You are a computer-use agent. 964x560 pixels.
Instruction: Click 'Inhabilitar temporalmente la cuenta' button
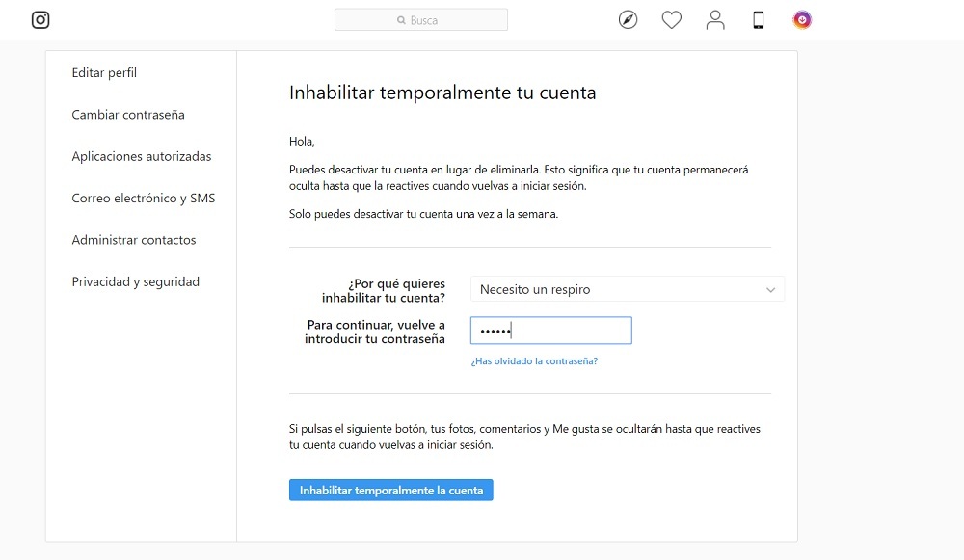tap(391, 490)
